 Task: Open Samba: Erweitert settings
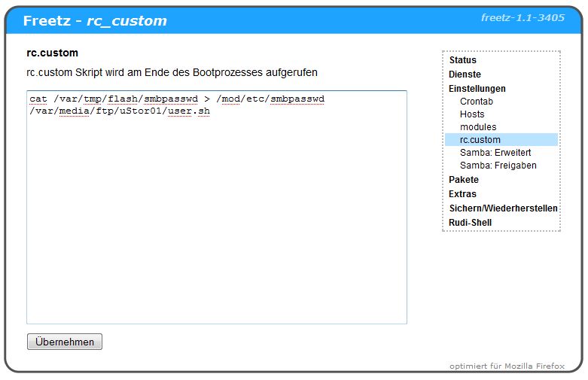click(x=495, y=153)
